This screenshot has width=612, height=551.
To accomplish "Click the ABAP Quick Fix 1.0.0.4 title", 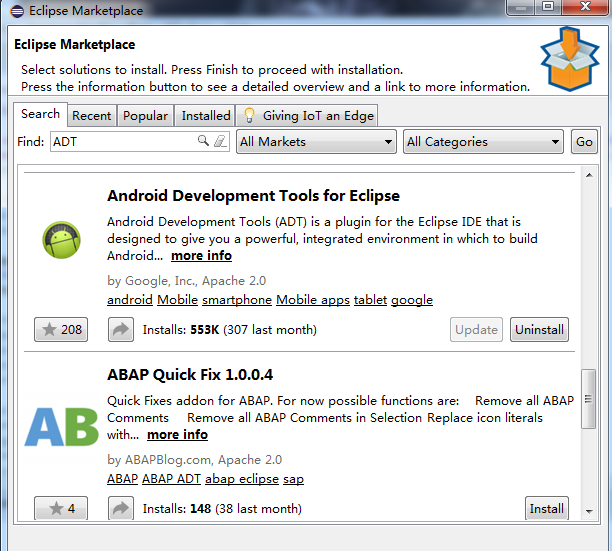I will pyautogui.click(x=190, y=375).
